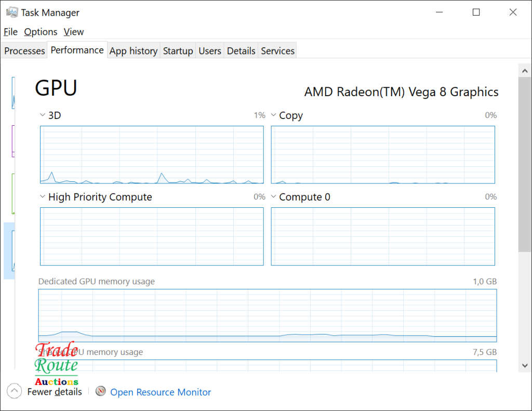Select the purple graph thumbnail in sidebar

click(x=13, y=140)
